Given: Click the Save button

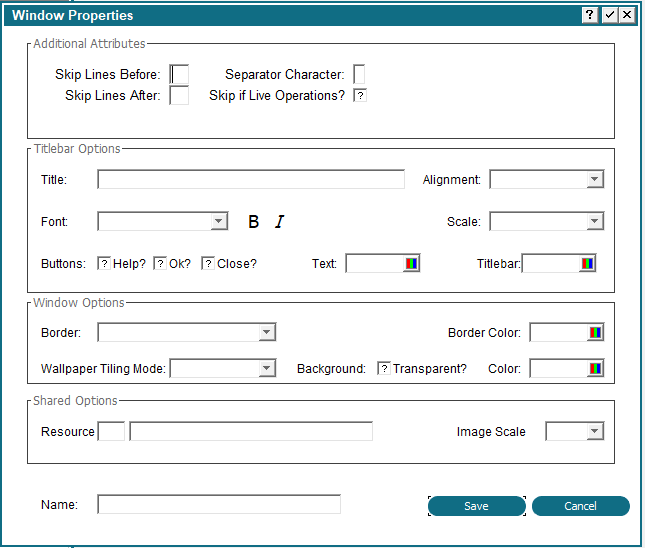Looking at the screenshot, I should pos(477,506).
